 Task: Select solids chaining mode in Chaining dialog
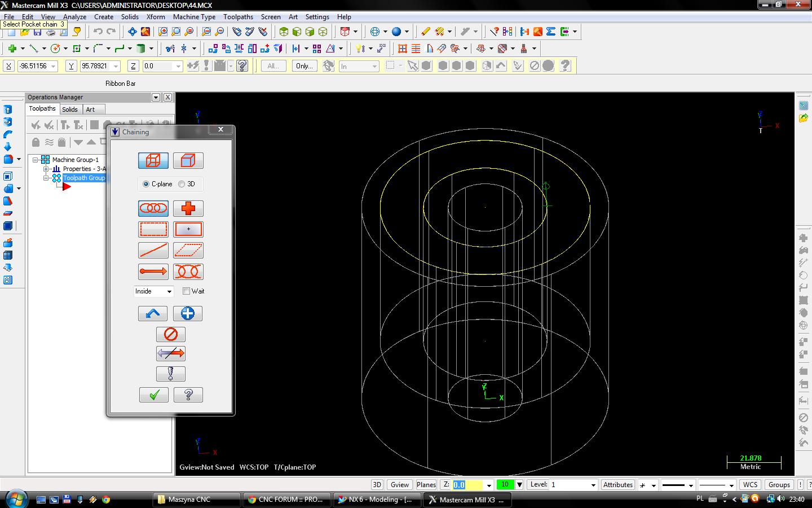[188, 161]
